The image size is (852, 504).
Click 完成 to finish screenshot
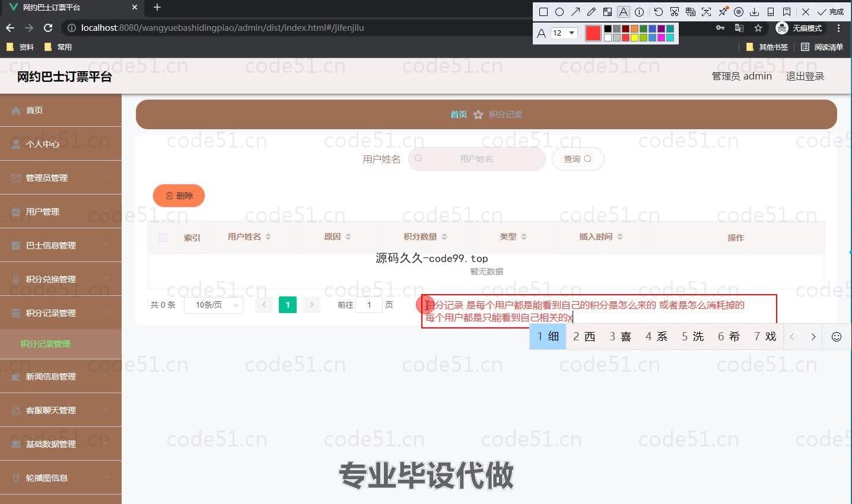831,12
